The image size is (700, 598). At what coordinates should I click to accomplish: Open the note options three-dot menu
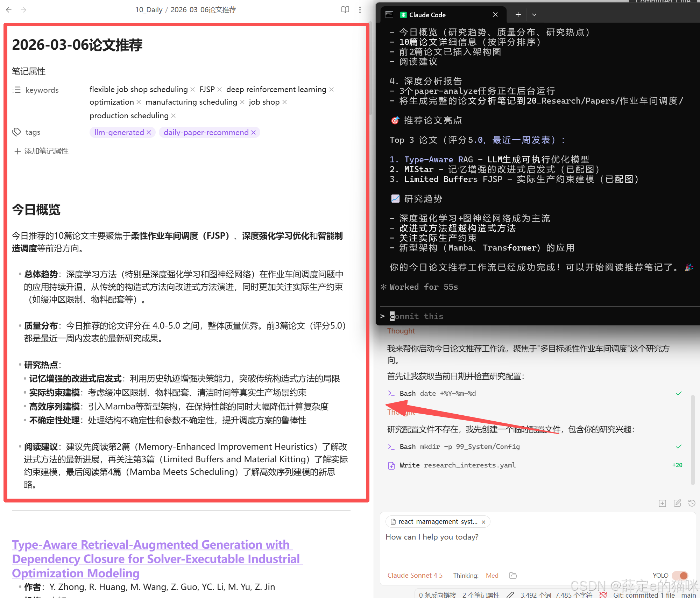click(360, 9)
